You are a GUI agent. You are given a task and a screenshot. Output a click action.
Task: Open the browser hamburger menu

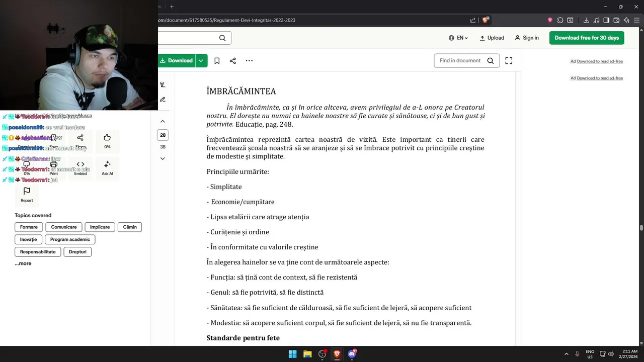[x=636, y=20]
